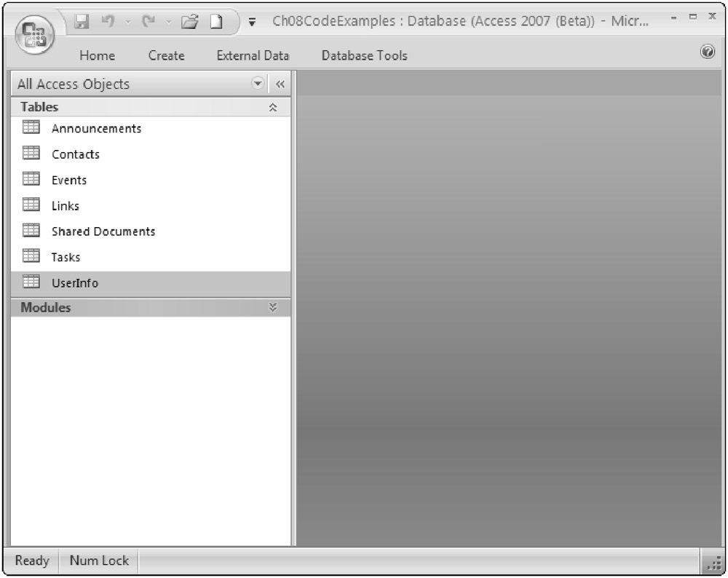Collapse the navigation pane with shutter button
728x578 pixels.
(280, 84)
